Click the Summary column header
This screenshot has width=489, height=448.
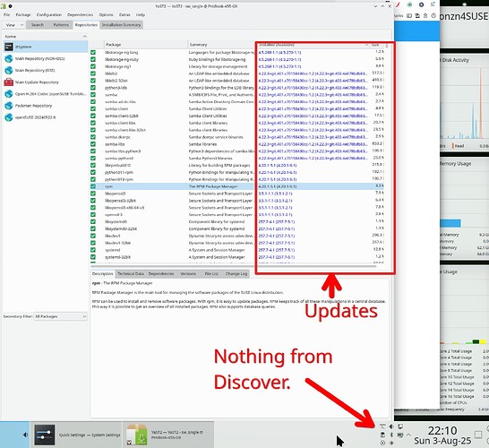(221, 45)
